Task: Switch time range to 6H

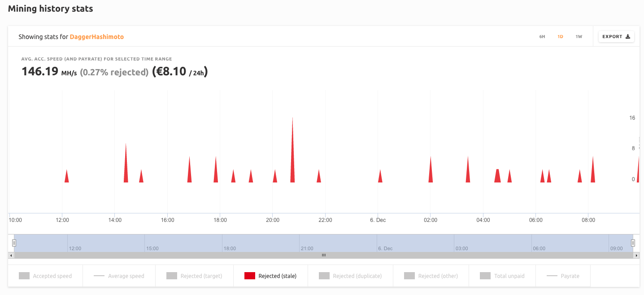Action: (542, 37)
